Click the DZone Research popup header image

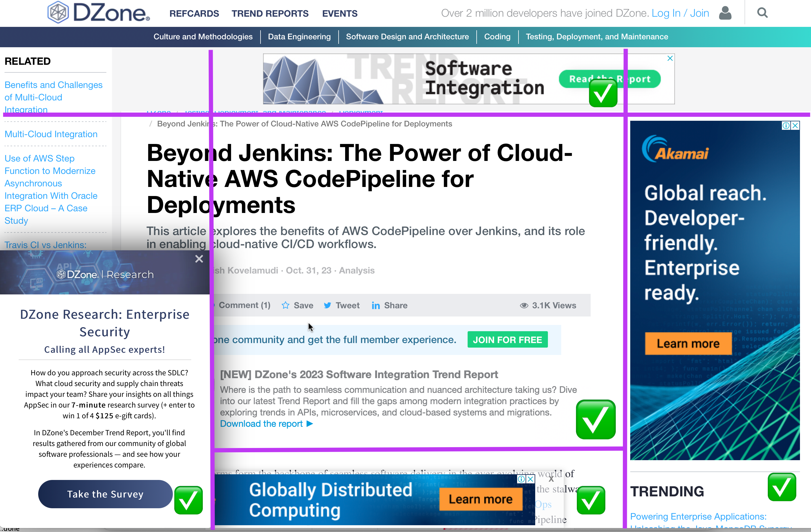(x=105, y=272)
